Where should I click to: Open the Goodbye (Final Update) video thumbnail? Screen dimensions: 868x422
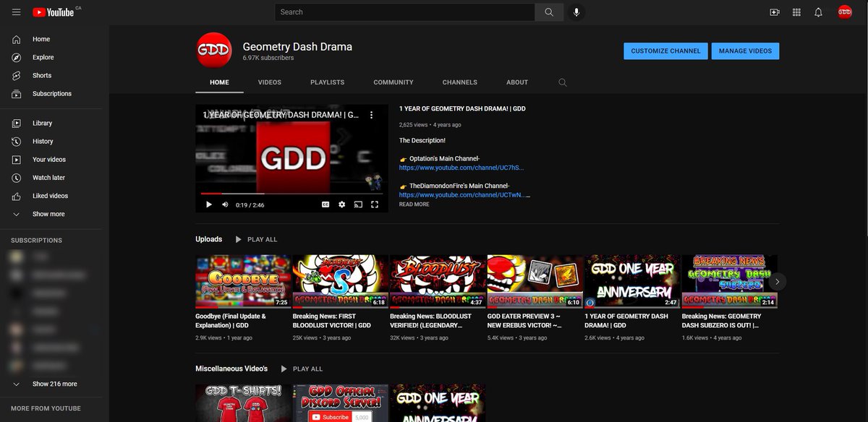tap(243, 282)
